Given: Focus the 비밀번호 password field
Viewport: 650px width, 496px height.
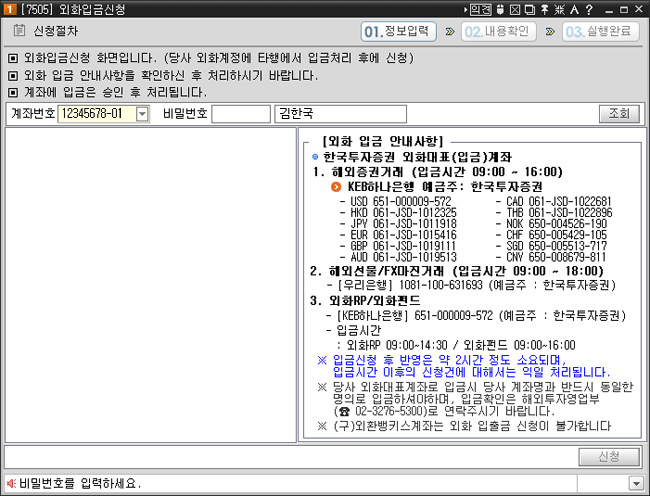Looking at the screenshot, I should pos(241,114).
